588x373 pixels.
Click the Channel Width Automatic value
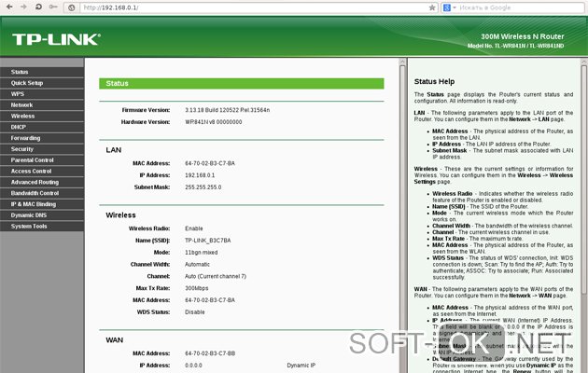(x=197, y=265)
